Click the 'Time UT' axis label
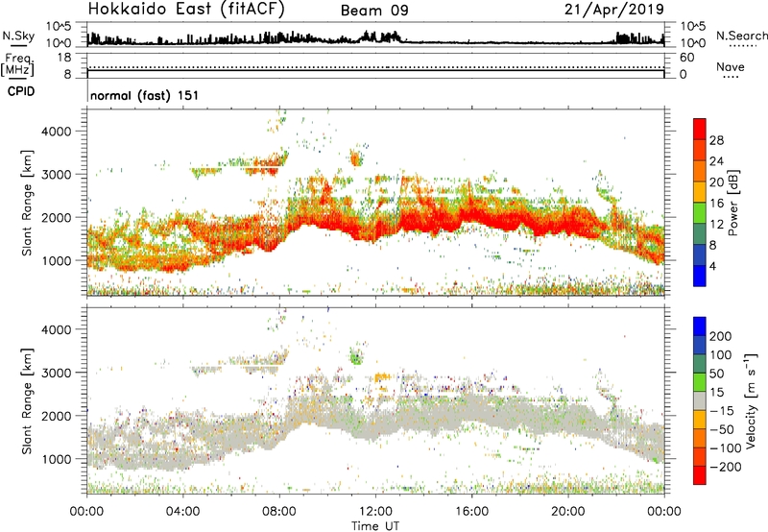 [375, 525]
